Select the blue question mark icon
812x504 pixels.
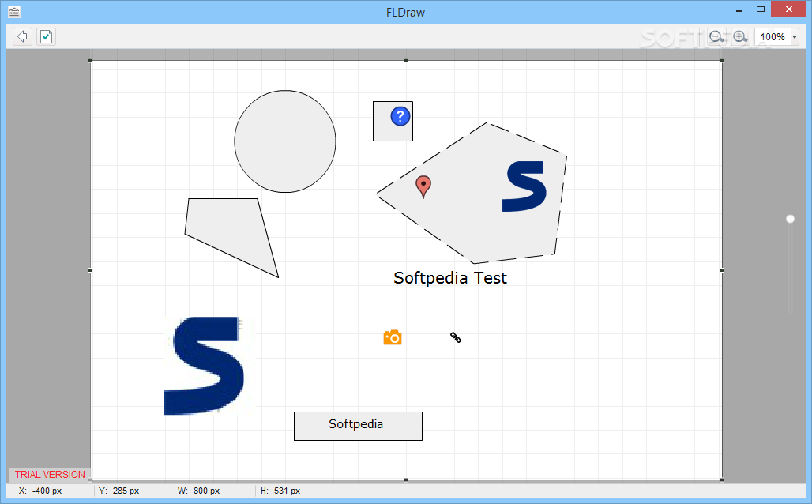click(x=400, y=116)
